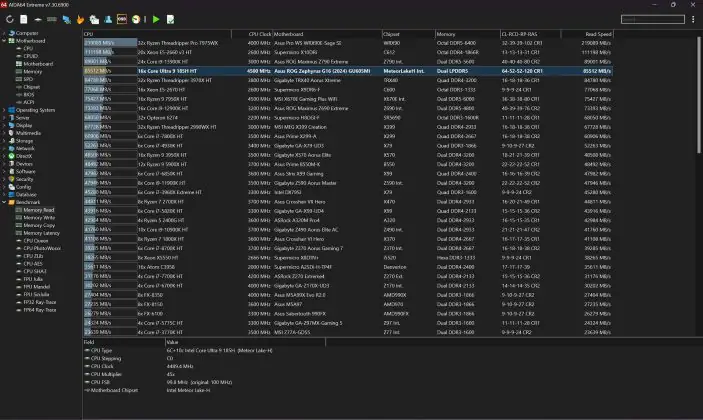Click the Database icon in tree
The image size is (703, 420).
(12, 195)
